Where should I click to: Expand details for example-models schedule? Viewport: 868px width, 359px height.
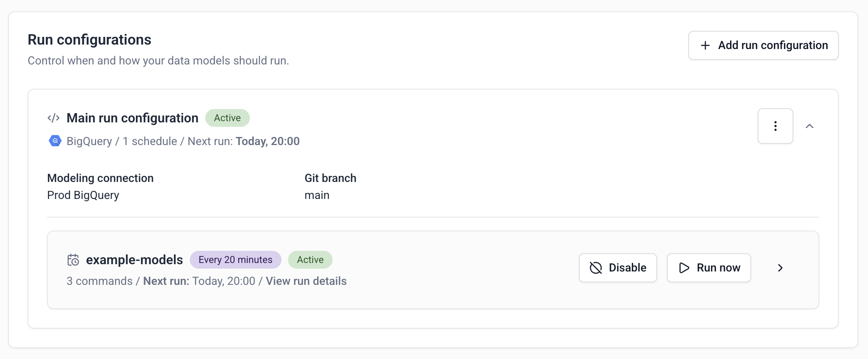pyautogui.click(x=780, y=268)
